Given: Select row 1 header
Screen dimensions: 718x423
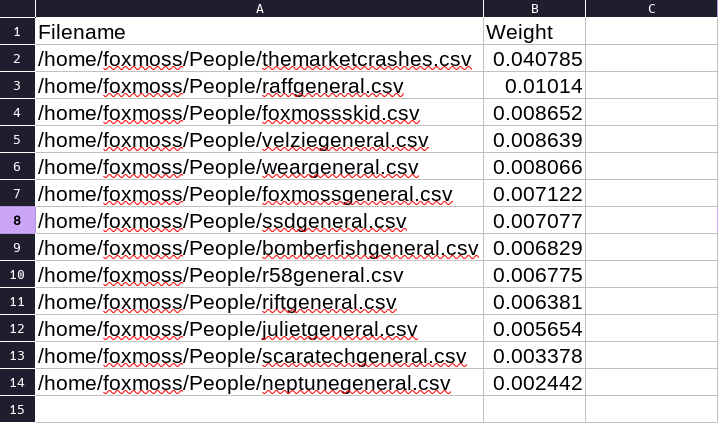Looking at the screenshot, I should tap(17, 32).
